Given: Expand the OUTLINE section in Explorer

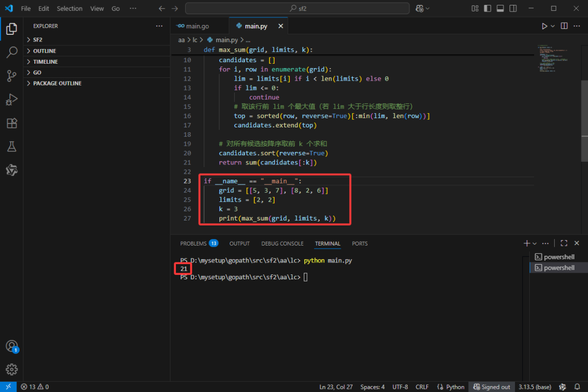Looking at the screenshot, I should coord(45,51).
